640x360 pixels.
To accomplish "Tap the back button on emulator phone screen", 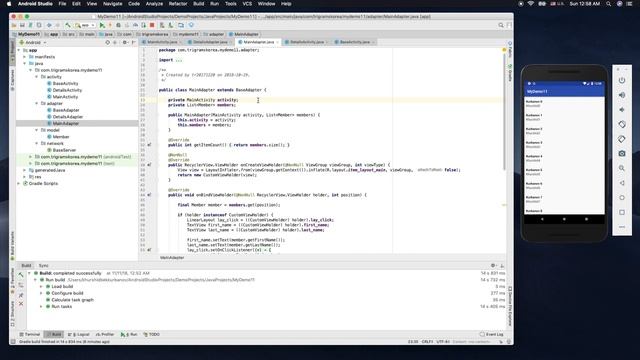I will 542,219.
